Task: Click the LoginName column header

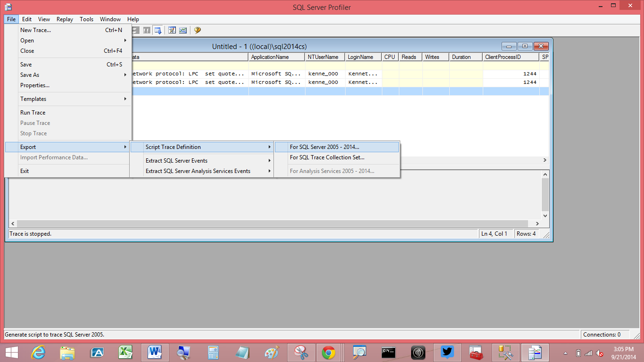Action: click(x=363, y=57)
